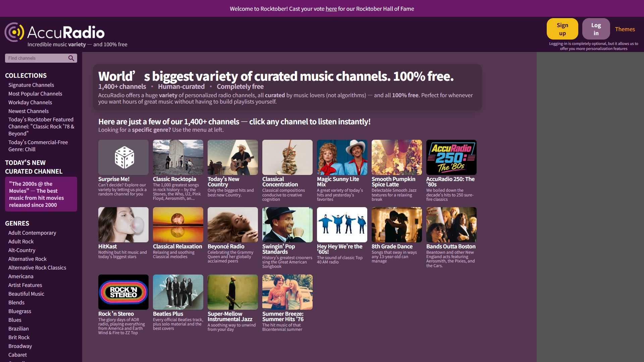Image resolution: width=644 pixels, height=362 pixels.
Task: Open Signature Channels collection
Action: point(31,85)
